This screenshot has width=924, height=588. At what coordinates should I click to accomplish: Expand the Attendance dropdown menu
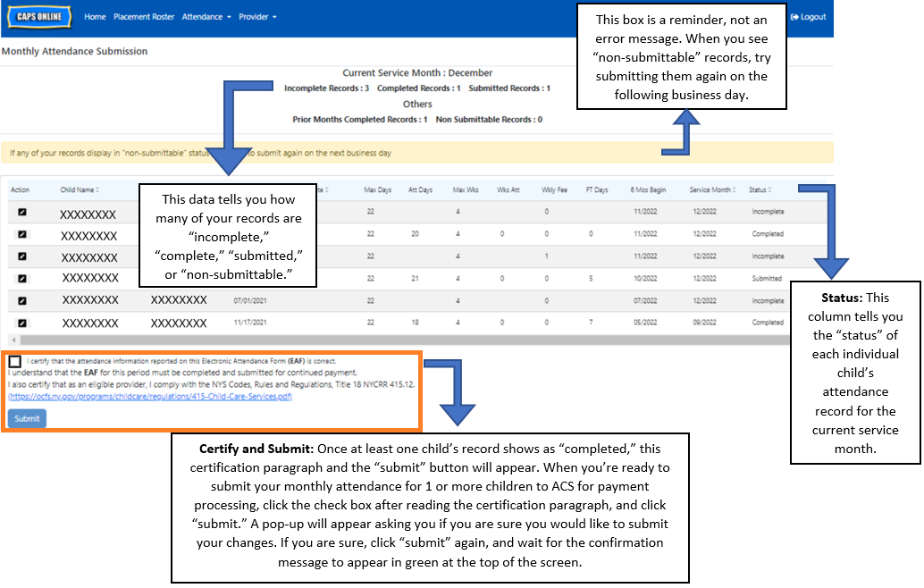pyautogui.click(x=206, y=17)
